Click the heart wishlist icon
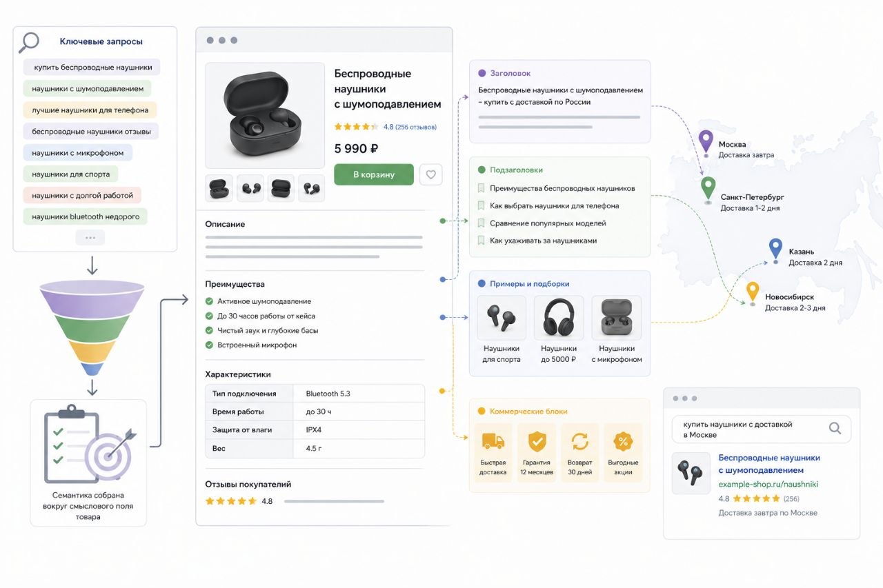The height and width of the screenshot is (588, 883). tap(431, 174)
